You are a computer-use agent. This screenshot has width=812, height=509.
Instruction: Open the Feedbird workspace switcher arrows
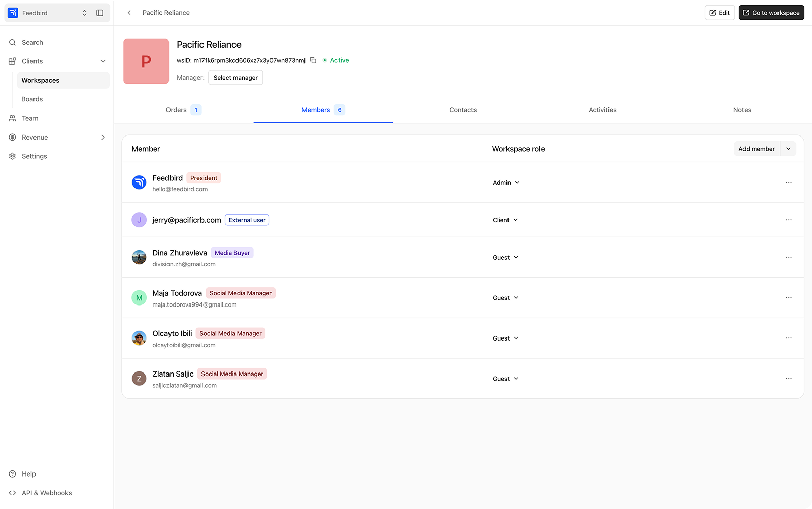pyautogui.click(x=84, y=13)
